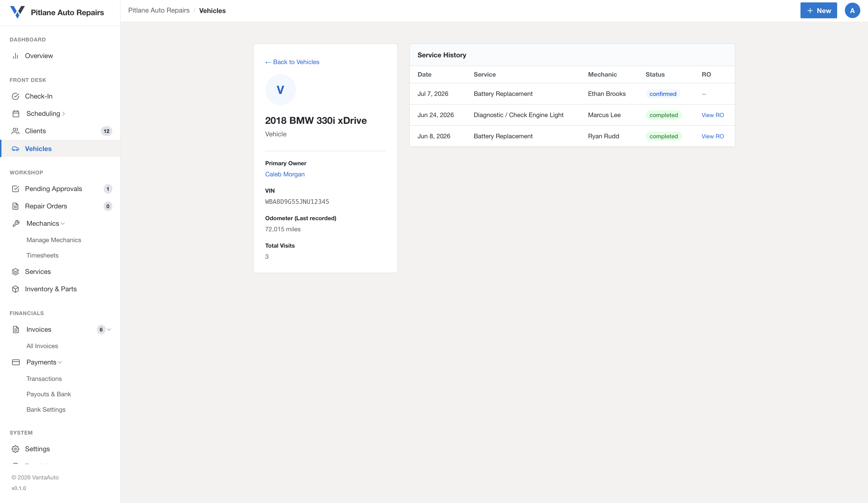Click completed status for Marcus Lee row
Viewport: 868px width, 503px height.
(663, 115)
